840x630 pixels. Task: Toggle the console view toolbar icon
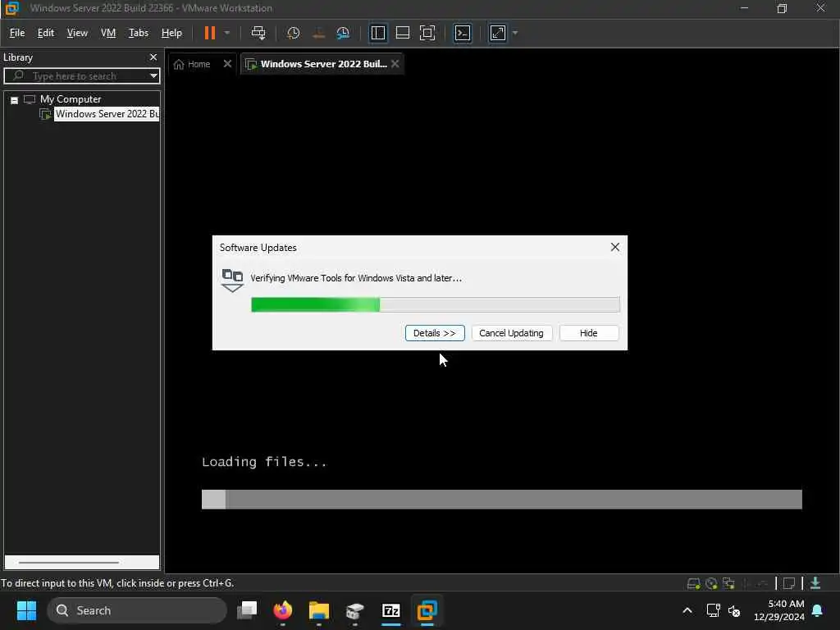(463, 33)
